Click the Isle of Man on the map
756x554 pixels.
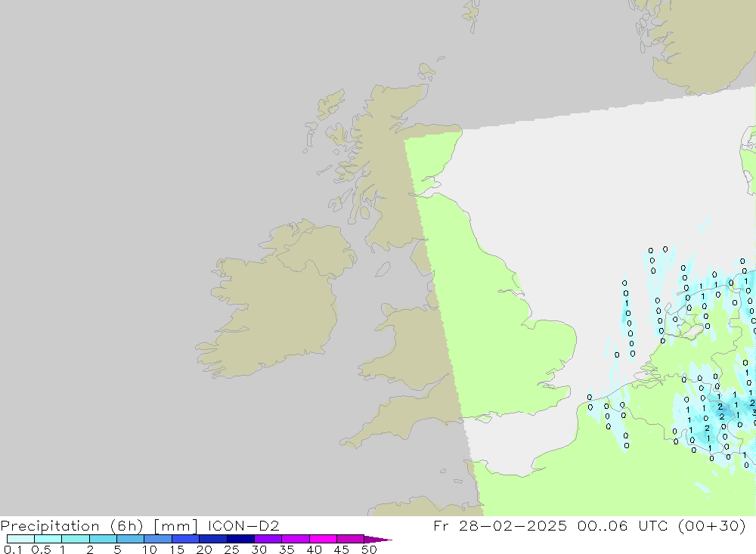pyautogui.click(x=383, y=269)
